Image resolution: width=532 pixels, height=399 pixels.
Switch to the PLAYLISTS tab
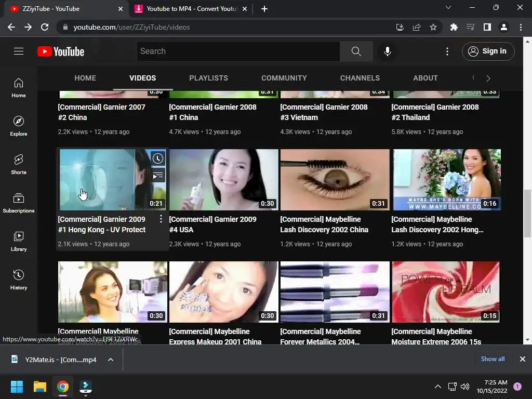click(209, 78)
